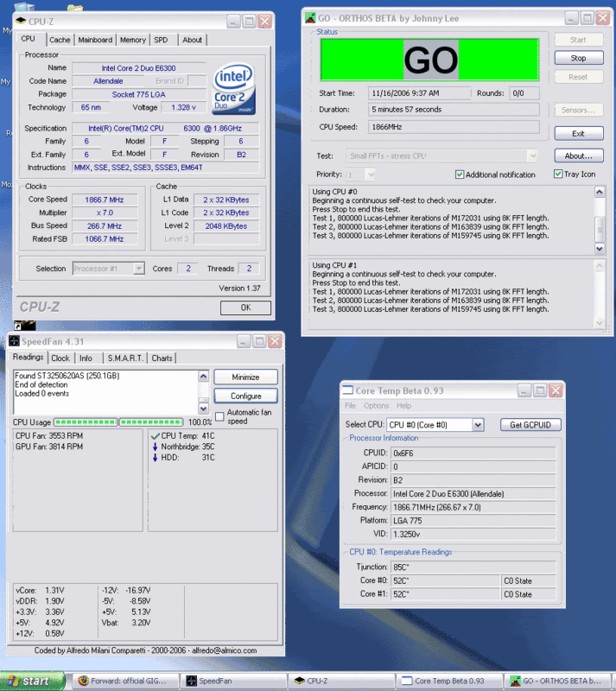Minimize the CPU-Z window
616x691 pixels.
pyautogui.click(x=234, y=21)
